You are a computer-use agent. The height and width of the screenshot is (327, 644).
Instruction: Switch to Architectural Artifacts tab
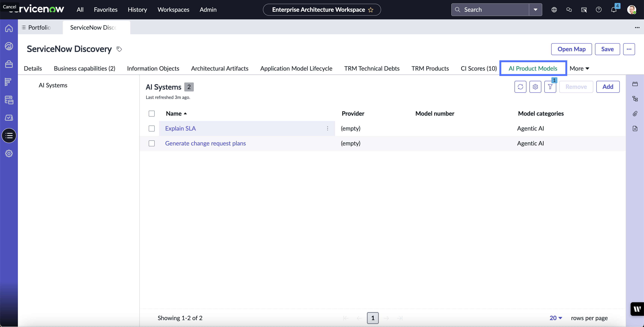220,69
